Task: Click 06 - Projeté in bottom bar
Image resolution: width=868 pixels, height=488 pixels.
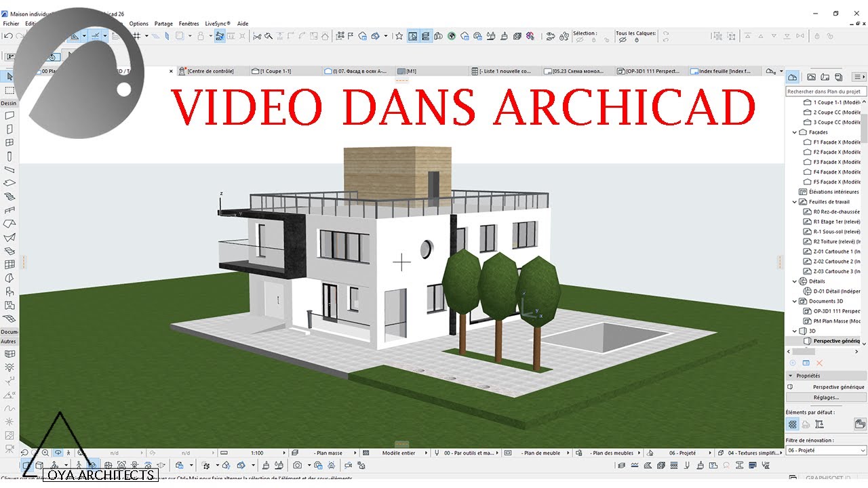Action: click(683, 453)
